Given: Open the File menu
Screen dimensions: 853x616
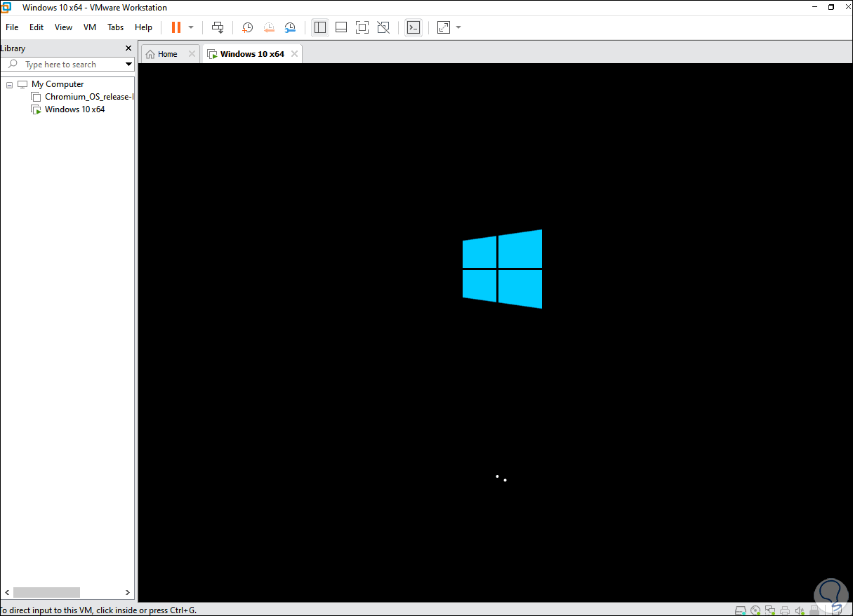Looking at the screenshot, I should point(12,27).
